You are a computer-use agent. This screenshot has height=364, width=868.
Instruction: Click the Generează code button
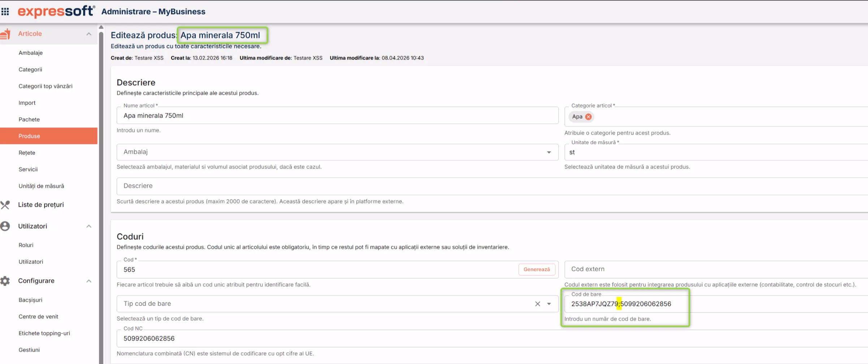pos(537,269)
